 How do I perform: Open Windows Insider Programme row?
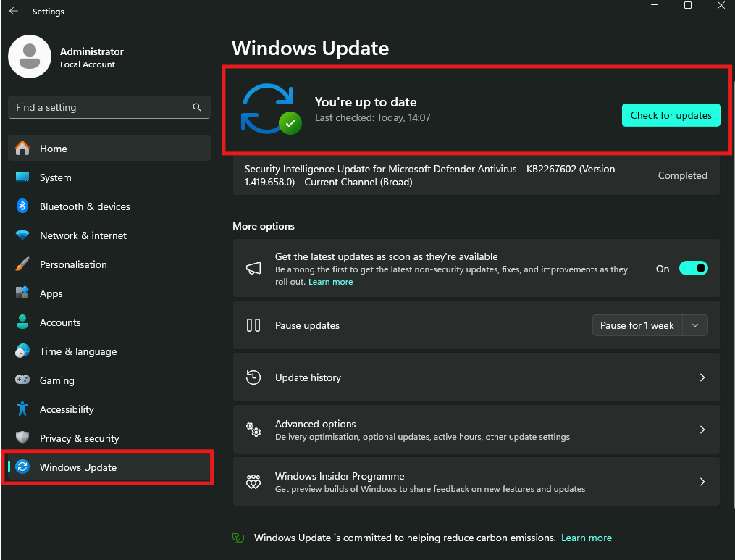point(476,482)
